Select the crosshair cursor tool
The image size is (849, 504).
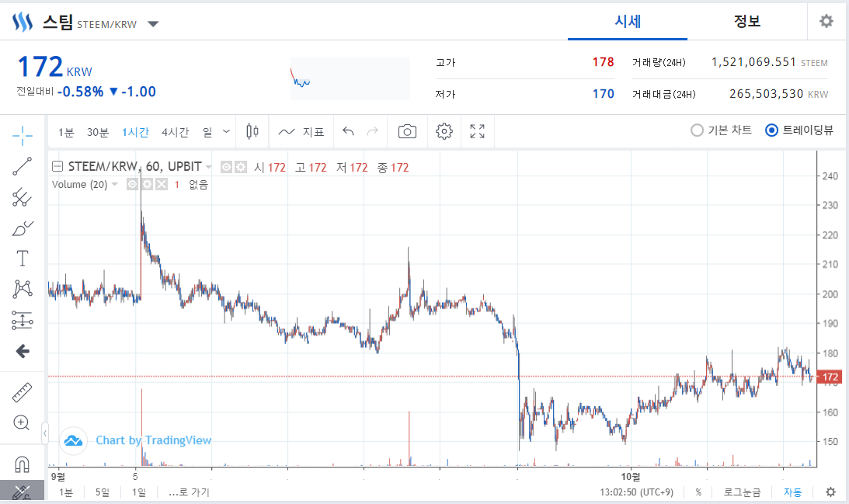tap(23, 135)
